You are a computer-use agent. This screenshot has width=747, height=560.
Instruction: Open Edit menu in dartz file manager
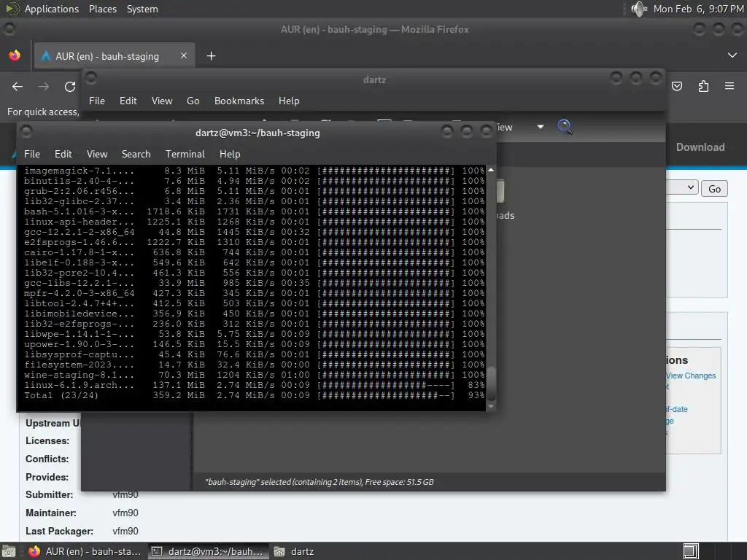pos(128,101)
